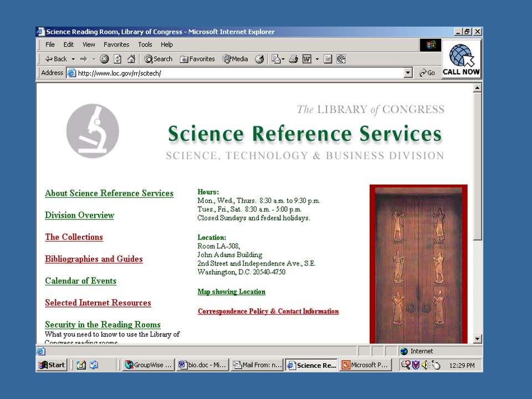Viewport: 532px width, 399px height.
Task: Click the Forward arrow button
Action: point(84,59)
